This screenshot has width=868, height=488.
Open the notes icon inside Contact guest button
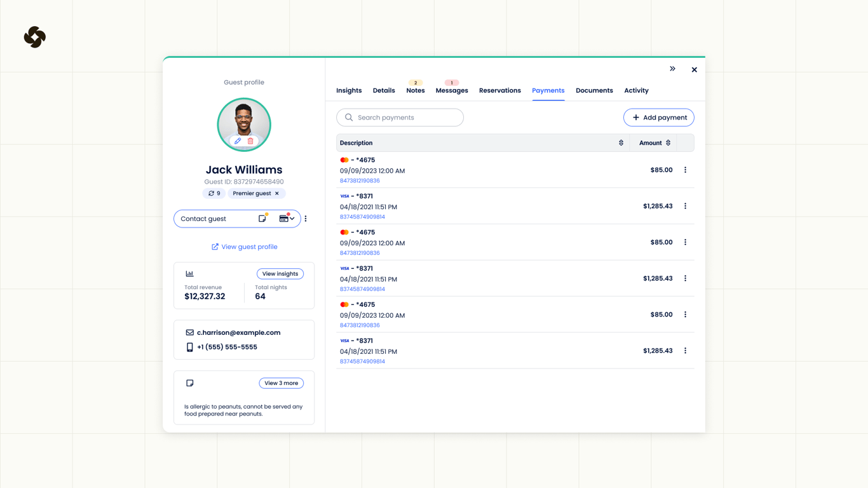(262, 218)
